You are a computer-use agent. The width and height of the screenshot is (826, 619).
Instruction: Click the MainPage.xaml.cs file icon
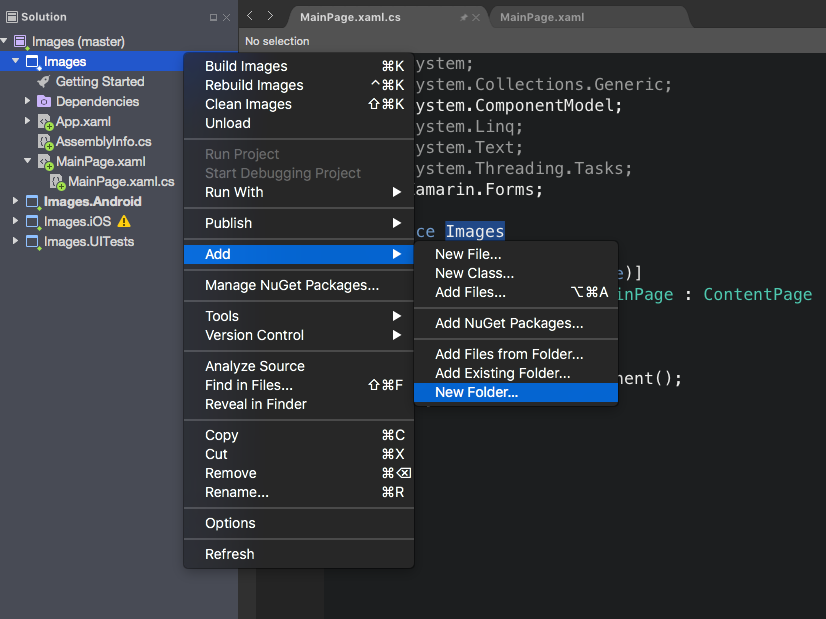pyautogui.click(x=58, y=182)
